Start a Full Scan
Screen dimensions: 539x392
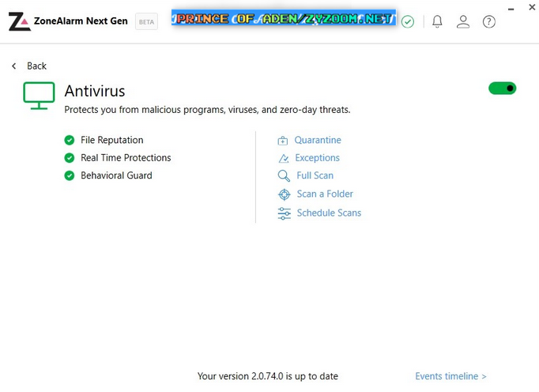click(x=315, y=175)
